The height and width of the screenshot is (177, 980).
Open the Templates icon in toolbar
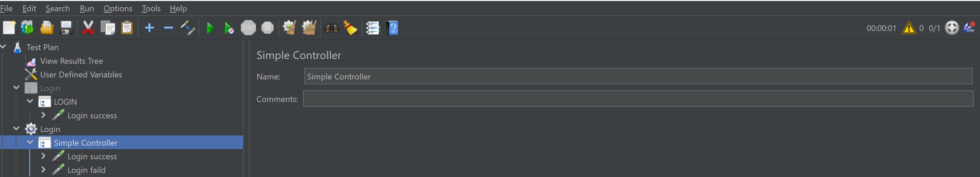[x=27, y=28]
